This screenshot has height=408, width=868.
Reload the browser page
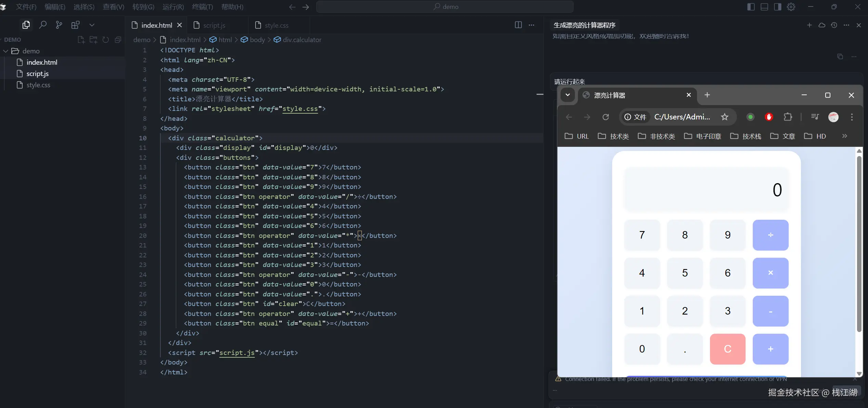[x=606, y=117]
